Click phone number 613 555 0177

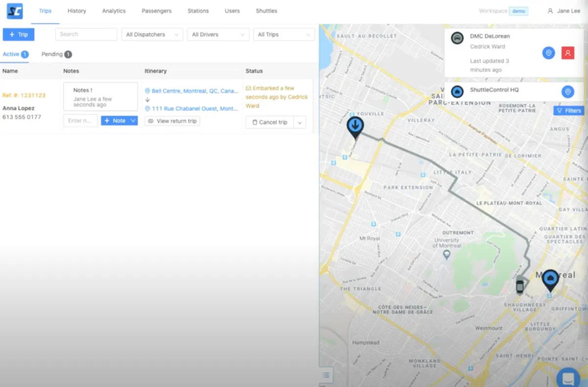pos(22,117)
